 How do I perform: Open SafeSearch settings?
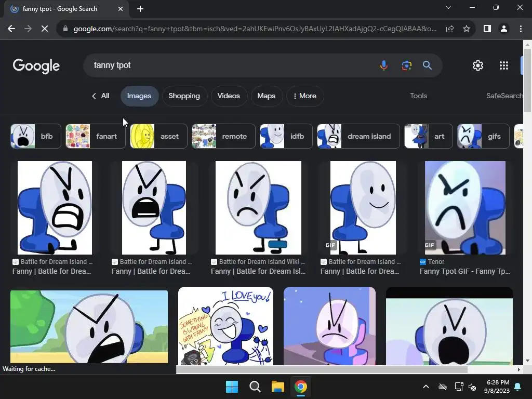coord(504,96)
